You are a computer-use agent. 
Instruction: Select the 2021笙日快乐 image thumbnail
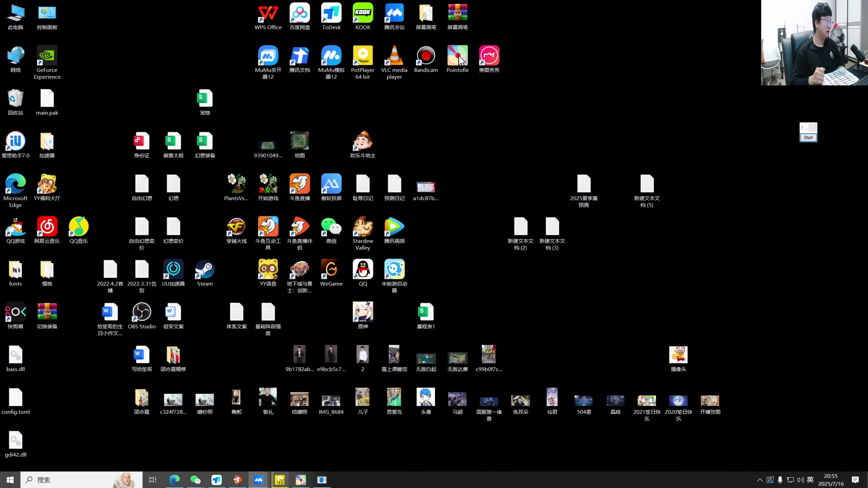647,408
